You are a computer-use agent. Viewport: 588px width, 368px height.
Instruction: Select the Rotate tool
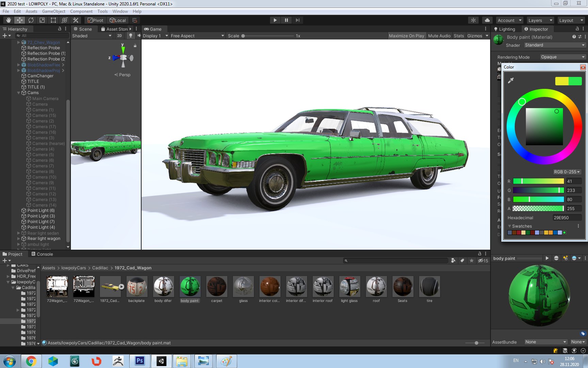31,20
